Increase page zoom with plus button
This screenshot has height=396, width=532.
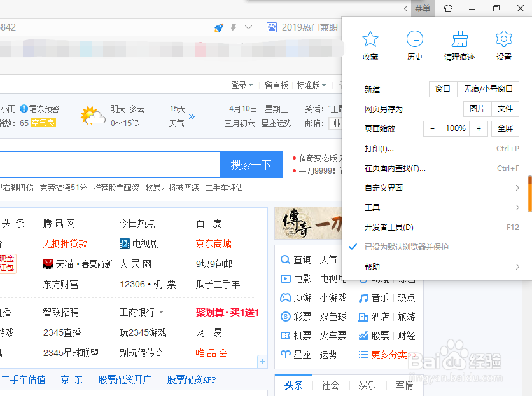coord(479,128)
